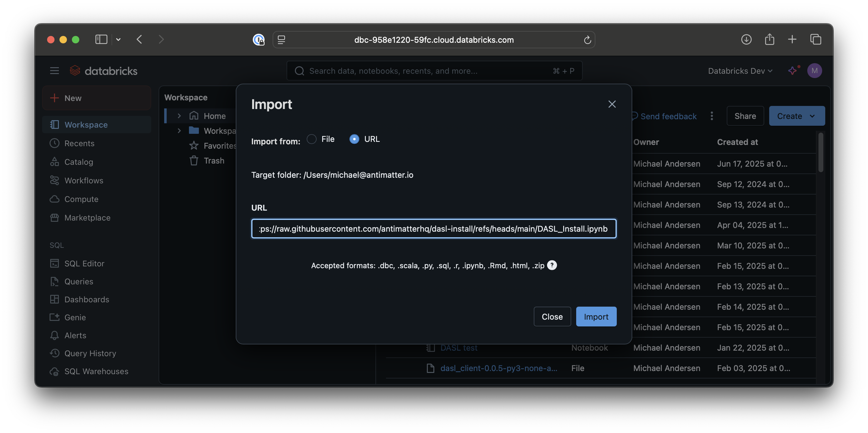The height and width of the screenshot is (433, 868).
Task: Open Safari tab group dropdown arrow
Action: coord(118,40)
